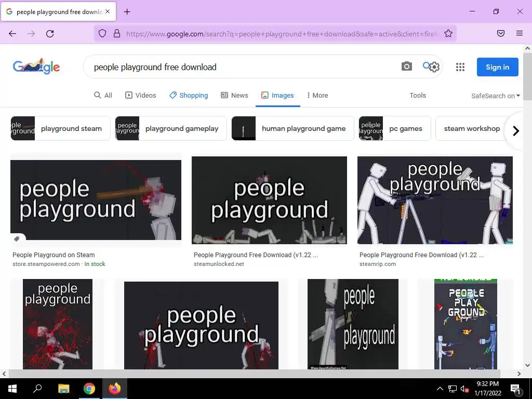Show more filter chips with right chevron
Image resolution: width=532 pixels, height=399 pixels.
click(x=516, y=130)
